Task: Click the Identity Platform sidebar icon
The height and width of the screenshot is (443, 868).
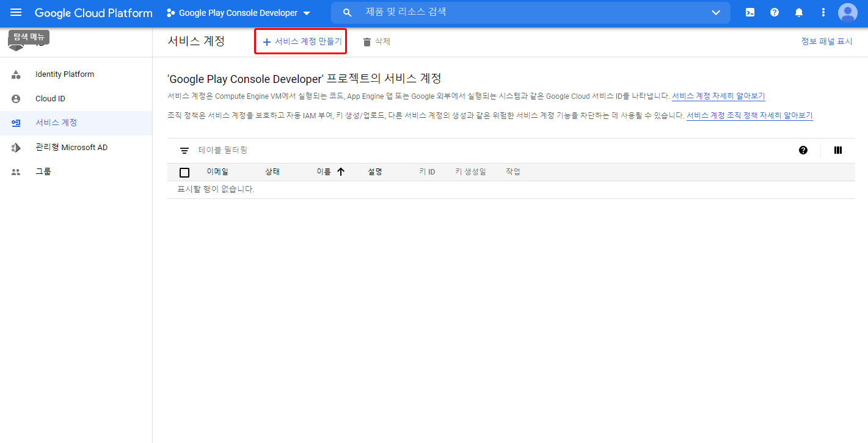Action: coord(16,74)
